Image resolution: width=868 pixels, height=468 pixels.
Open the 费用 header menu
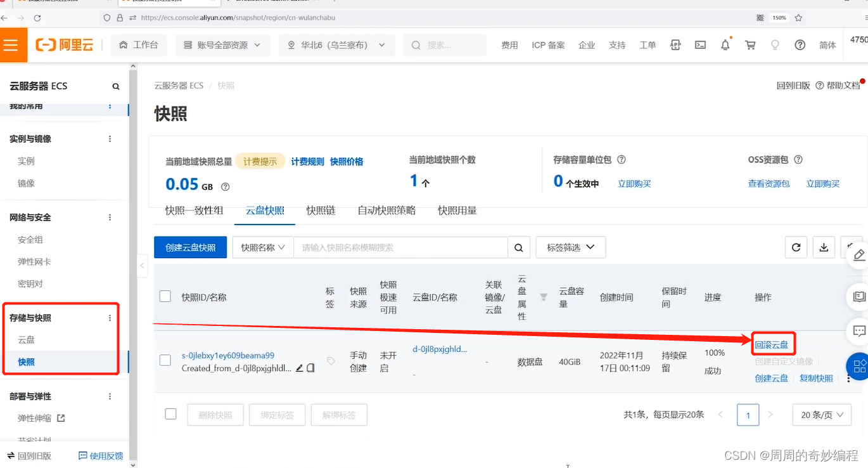pyautogui.click(x=509, y=45)
